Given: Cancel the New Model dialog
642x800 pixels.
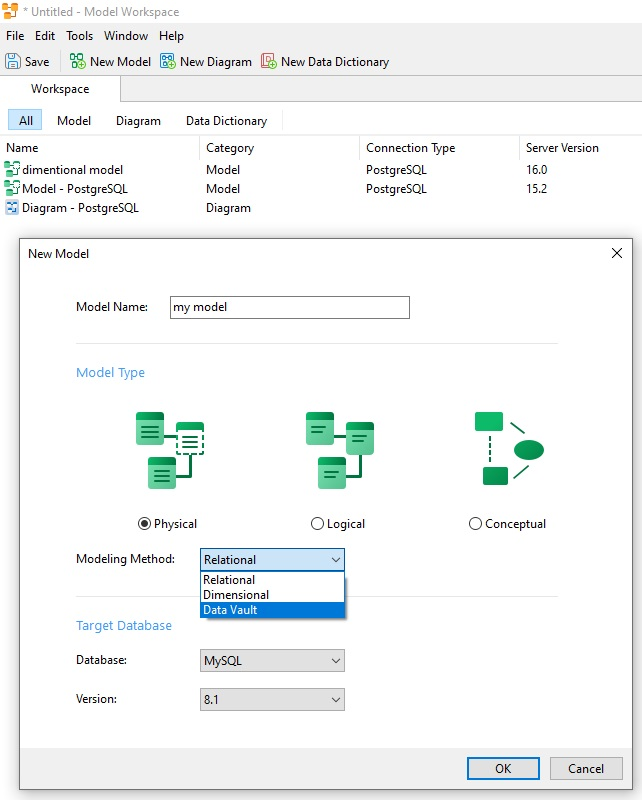Looking at the screenshot, I should 586,768.
